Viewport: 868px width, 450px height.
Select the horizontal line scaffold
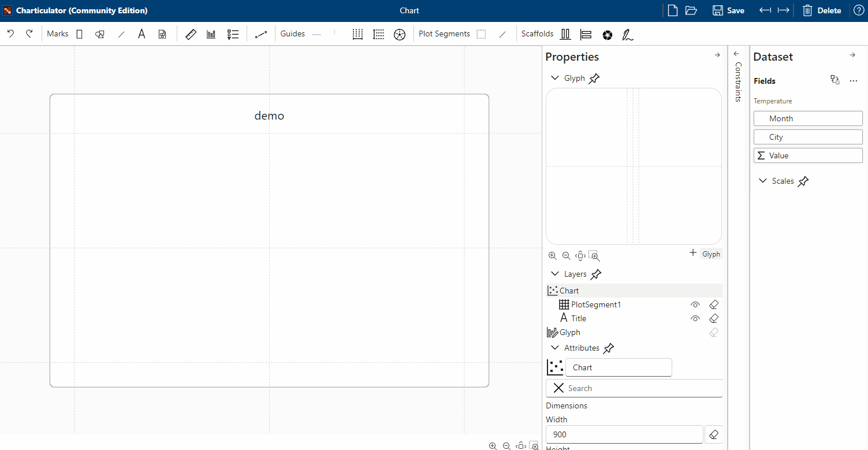click(x=586, y=34)
